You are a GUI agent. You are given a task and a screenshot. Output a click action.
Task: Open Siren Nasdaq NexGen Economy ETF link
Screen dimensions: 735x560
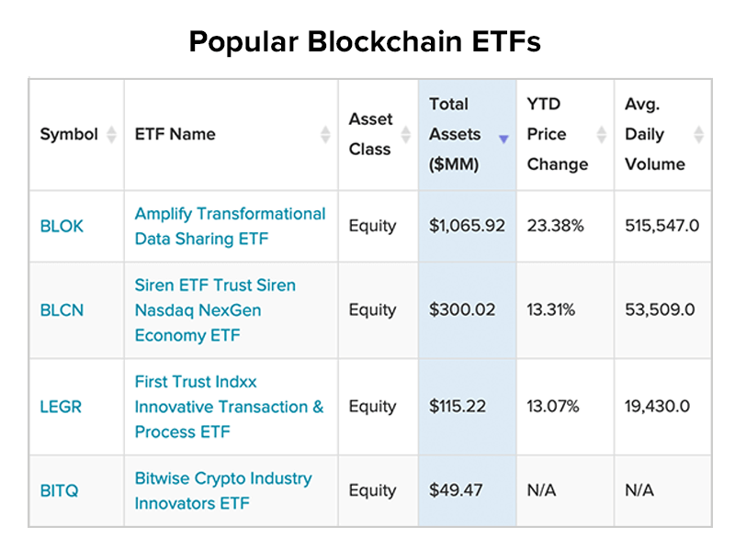coord(215,310)
